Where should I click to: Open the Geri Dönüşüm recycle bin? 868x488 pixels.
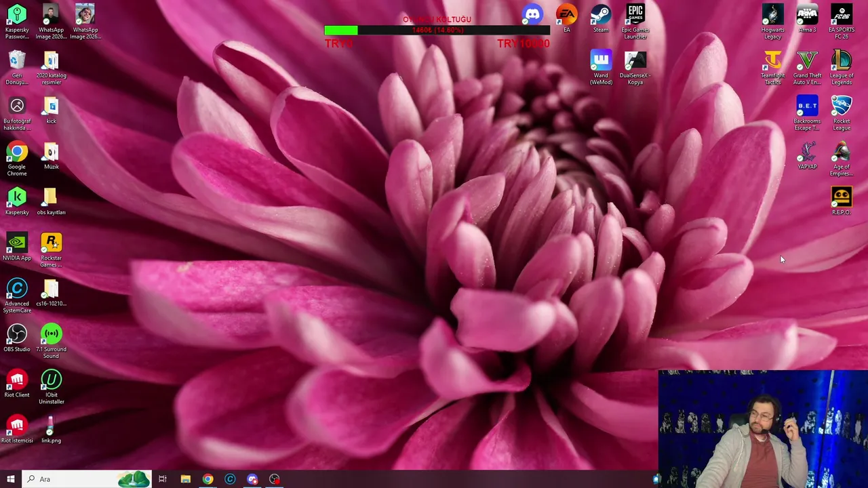(x=17, y=67)
